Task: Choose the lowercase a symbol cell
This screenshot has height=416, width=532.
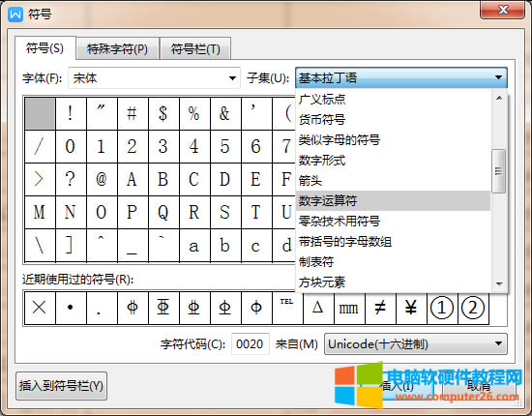Action: tap(194, 245)
